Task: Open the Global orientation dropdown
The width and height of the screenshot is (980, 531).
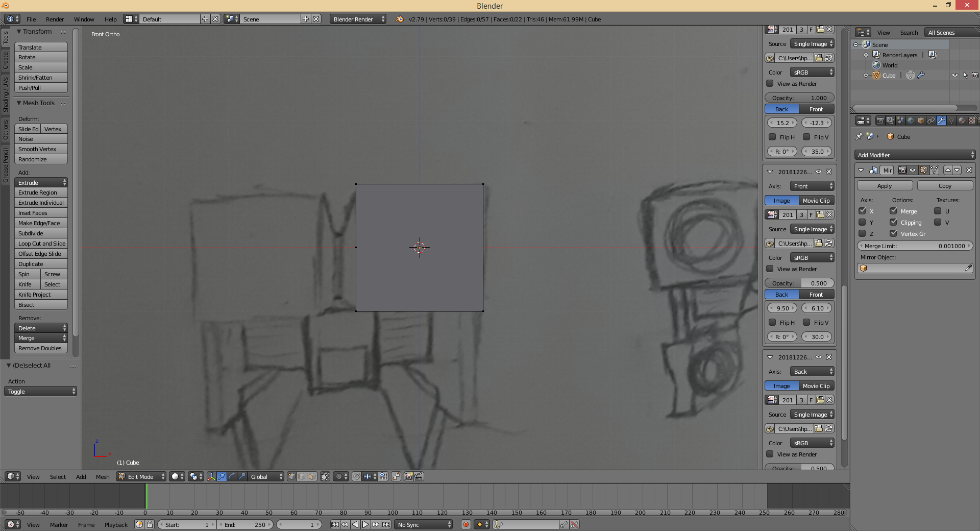Action: click(266, 476)
